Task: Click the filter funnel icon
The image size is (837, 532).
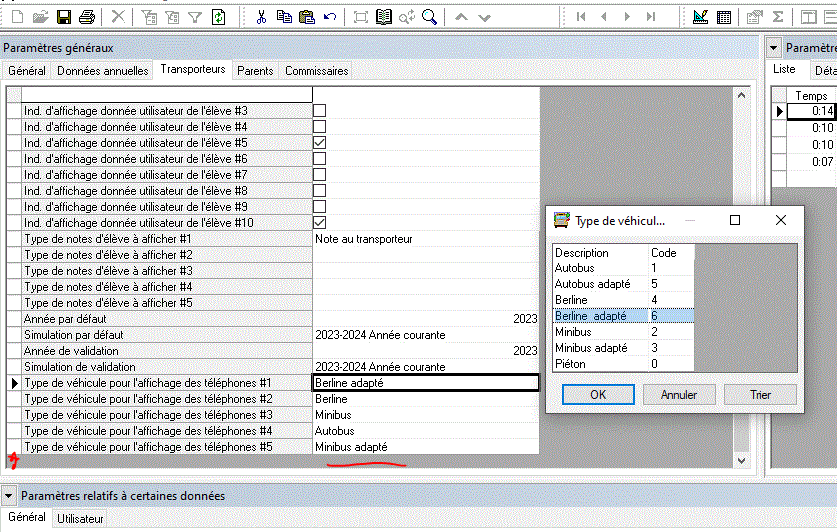Action: point(195,17)
